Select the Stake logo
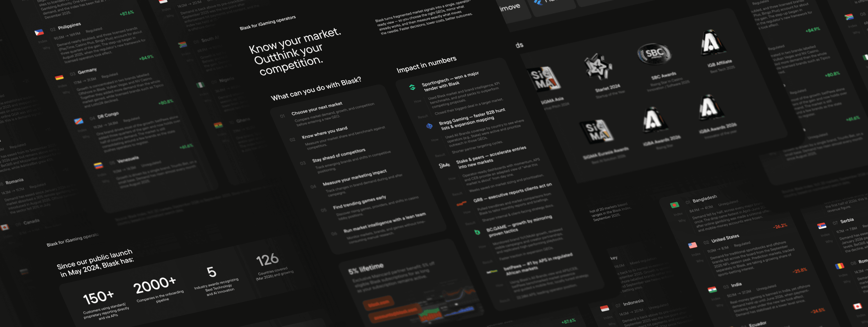Screen dimensions: 868x327 [445, 165]
